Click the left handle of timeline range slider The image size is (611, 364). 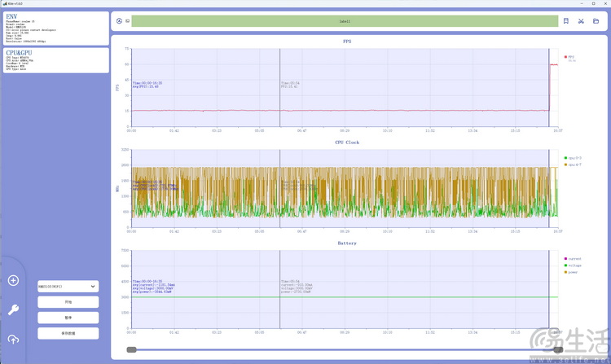tap(131, 349)
